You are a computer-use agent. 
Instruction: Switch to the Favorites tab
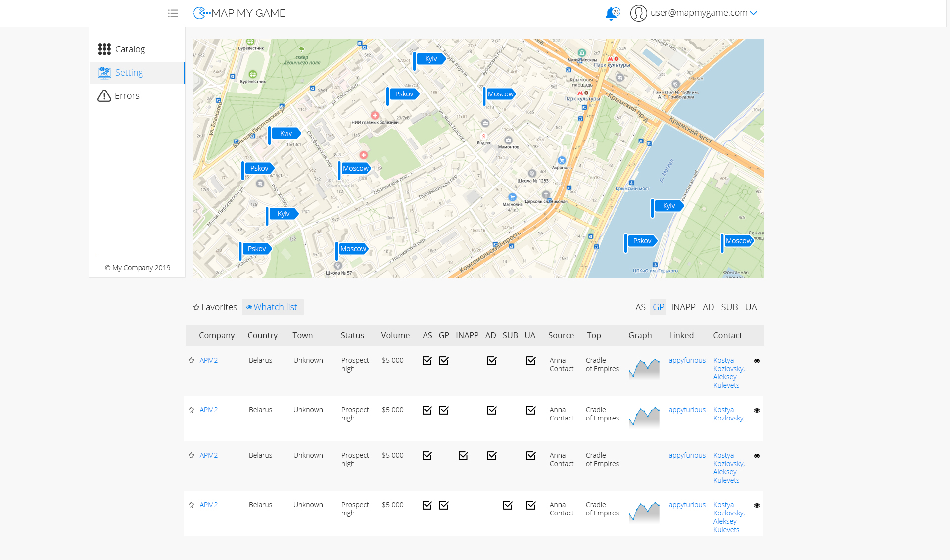[215, 307]
